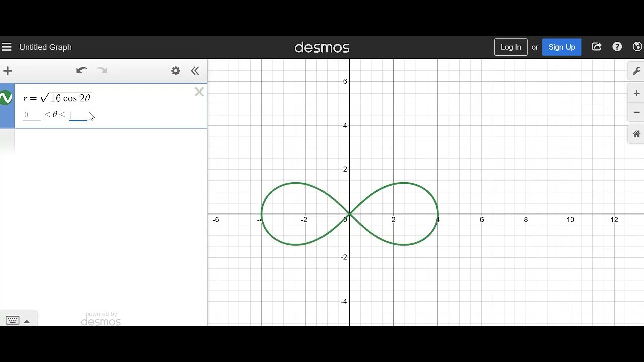Click the green lemniscate curve right loop
Screen dimensions: 644x362
pos(437,214)
